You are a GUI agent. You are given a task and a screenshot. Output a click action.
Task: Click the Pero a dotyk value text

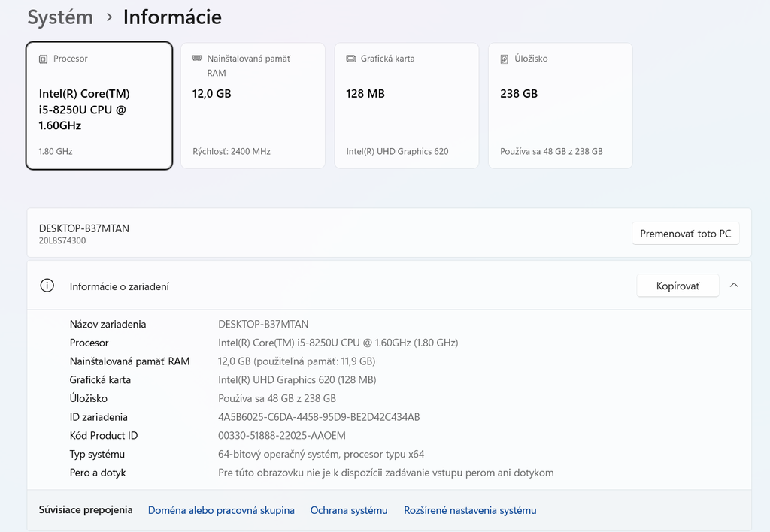(x=386, y=473)
